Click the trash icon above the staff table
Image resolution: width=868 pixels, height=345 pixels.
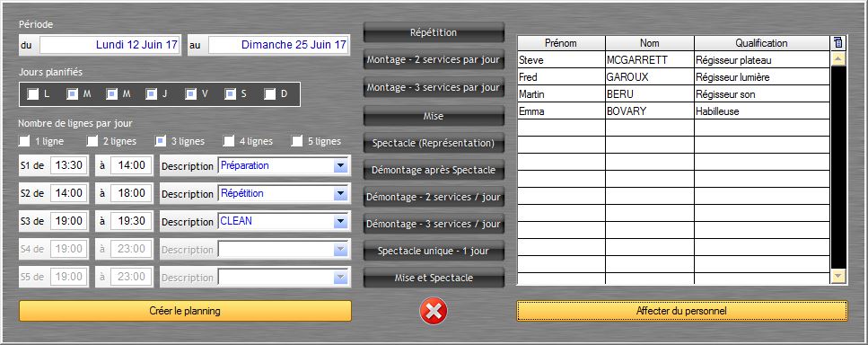click(x=838, y=42)
